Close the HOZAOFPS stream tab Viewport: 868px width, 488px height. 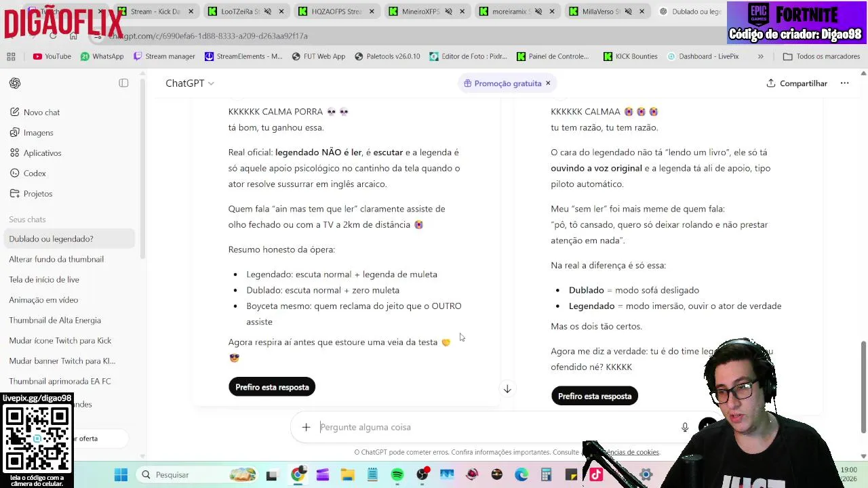(x=372, y=12)
